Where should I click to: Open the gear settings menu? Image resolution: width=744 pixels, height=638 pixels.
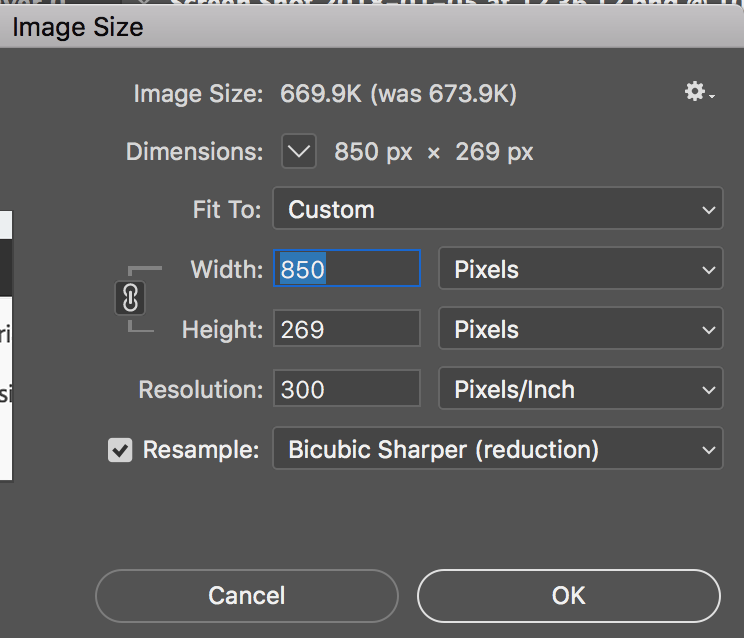[x=697, y=93]
